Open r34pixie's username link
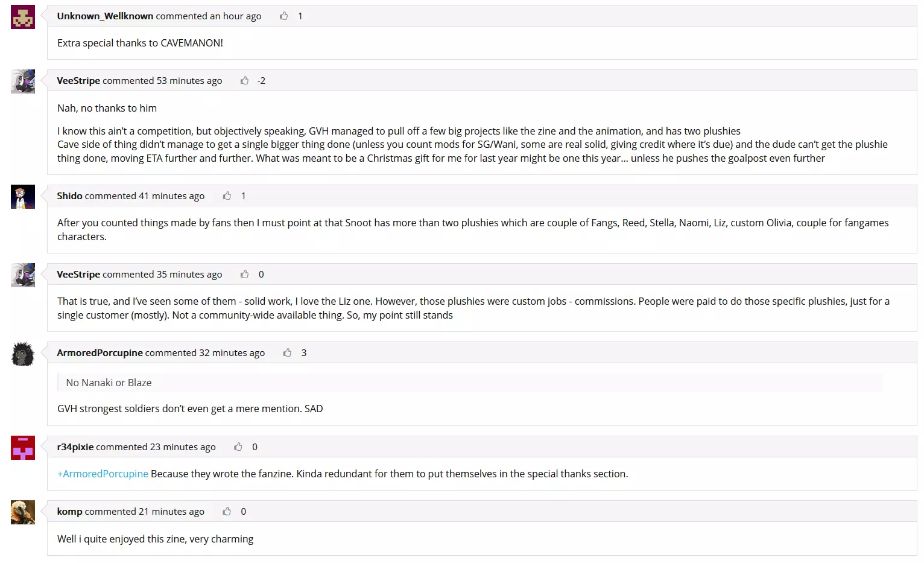This screenshot has width=924, height=563. [x=75, y=447]
